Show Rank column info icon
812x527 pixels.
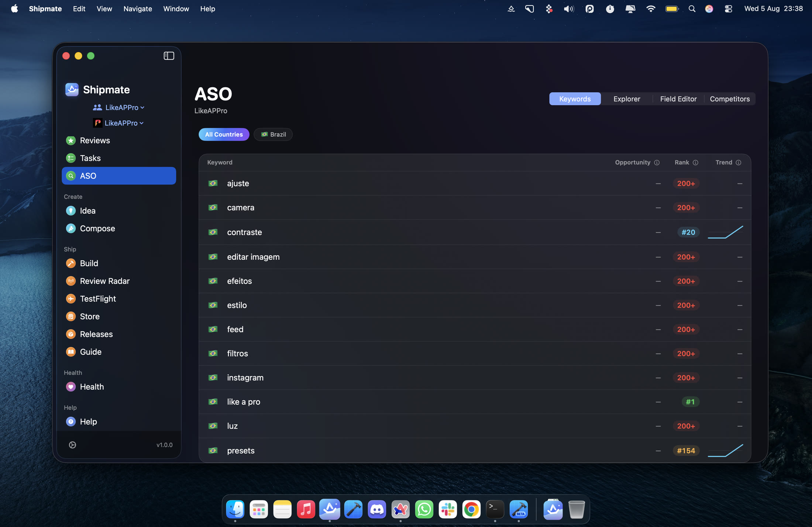click(x=695, y=163)
